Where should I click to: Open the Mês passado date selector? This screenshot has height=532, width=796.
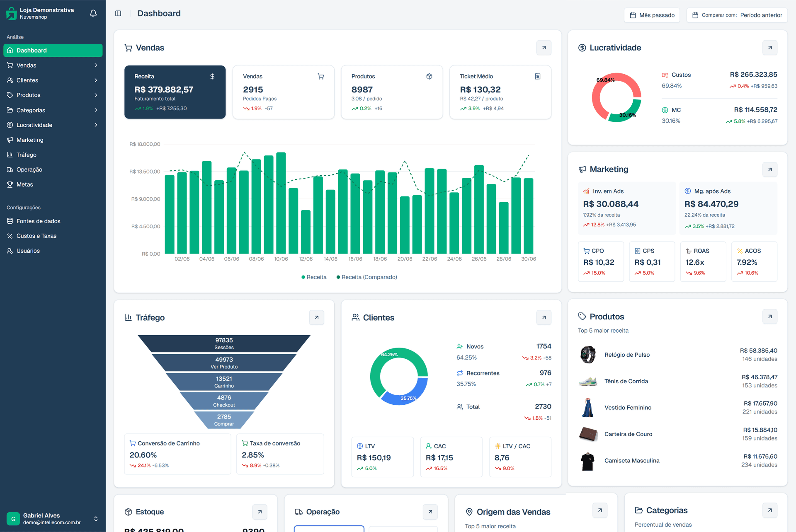[x=652, y=15]
